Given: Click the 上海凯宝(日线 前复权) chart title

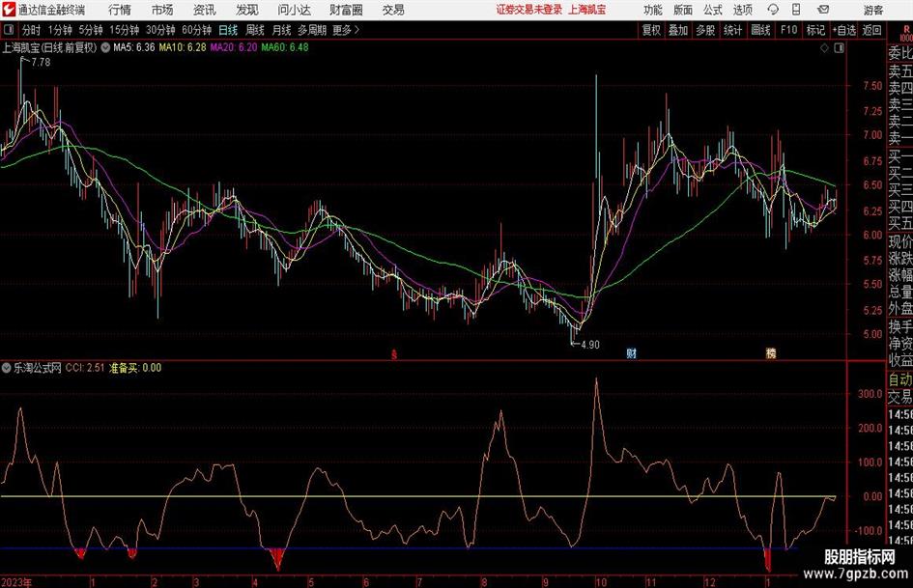Looking at the screenshot, I should [49, 47].
